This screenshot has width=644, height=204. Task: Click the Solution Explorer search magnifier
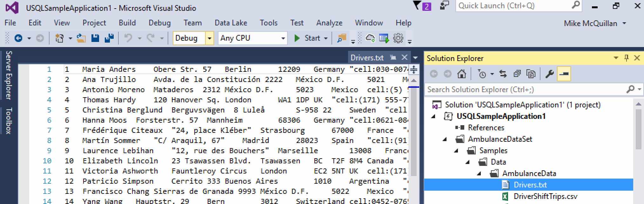[630, 90]
